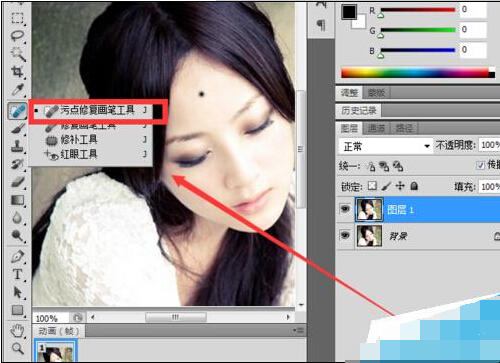Toggle the 传播 checkbox

tap(480, 165)
